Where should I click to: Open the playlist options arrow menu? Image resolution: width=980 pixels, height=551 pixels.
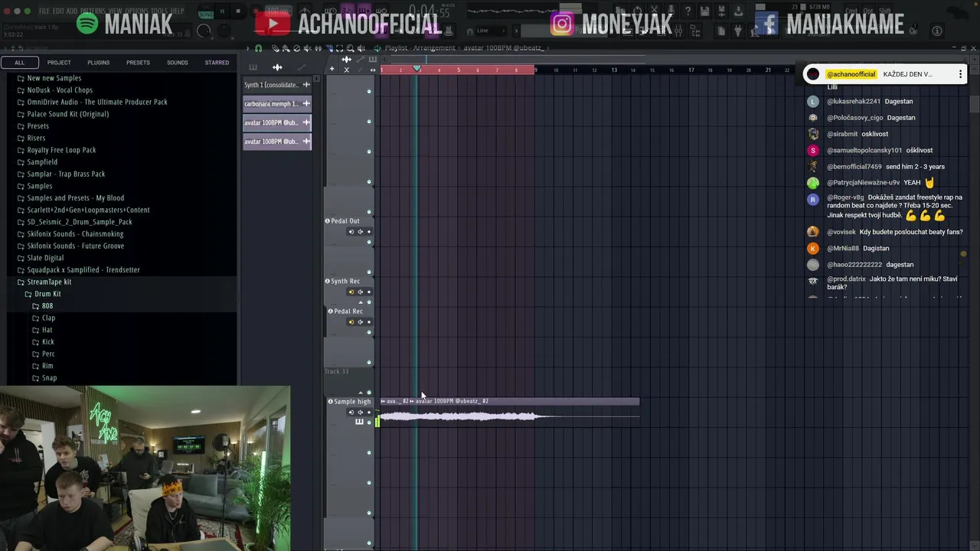[x=247, y=48]
